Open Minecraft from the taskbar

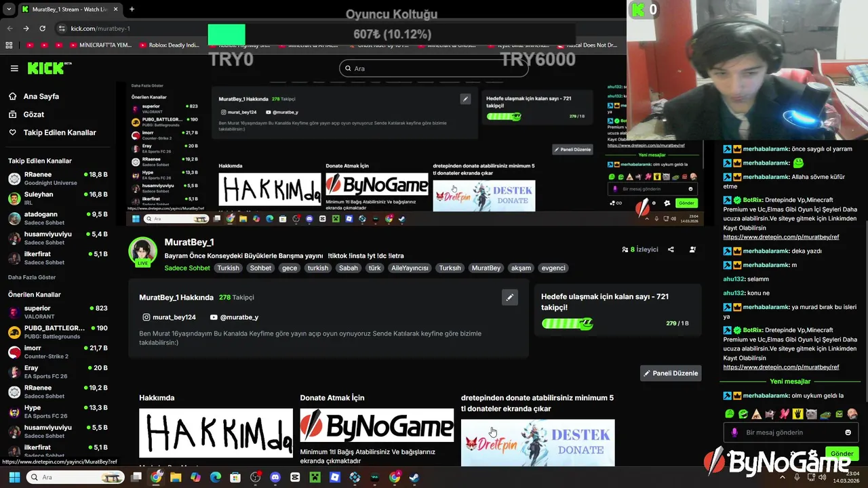tap(315, 477)
